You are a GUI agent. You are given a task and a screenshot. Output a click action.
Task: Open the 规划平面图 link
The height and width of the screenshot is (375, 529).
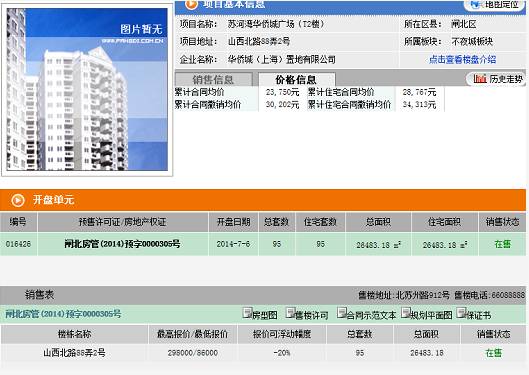click(x=431, y=316)
